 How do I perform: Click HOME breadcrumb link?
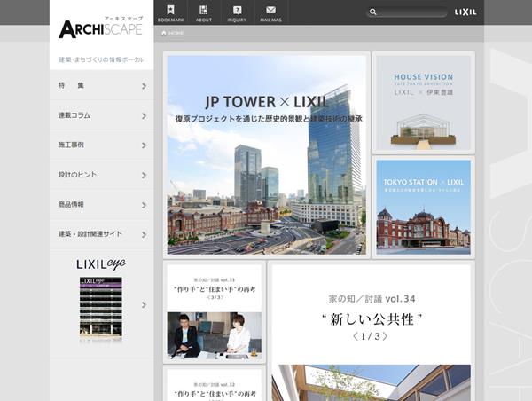coord(176,34)
